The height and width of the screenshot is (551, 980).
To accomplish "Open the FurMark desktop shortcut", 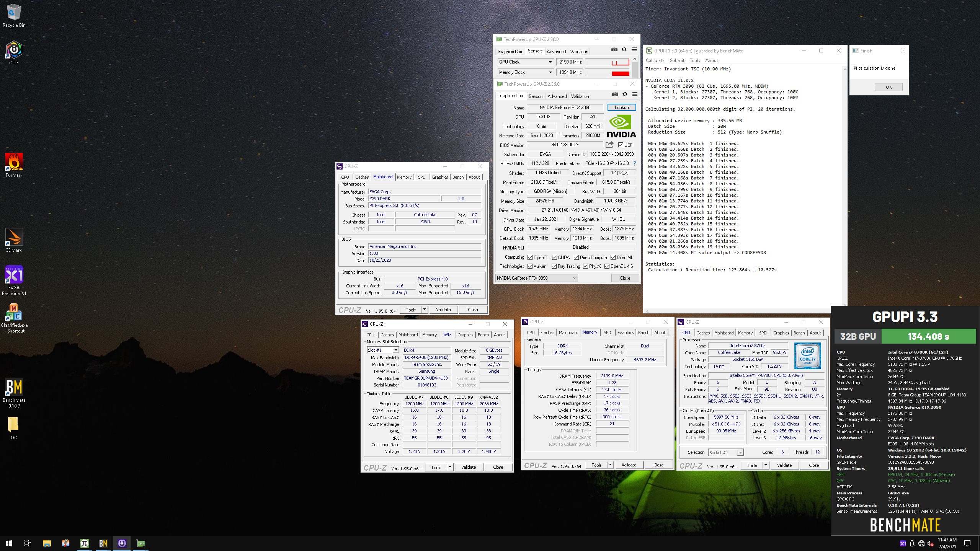I will [x=14, y=165].
